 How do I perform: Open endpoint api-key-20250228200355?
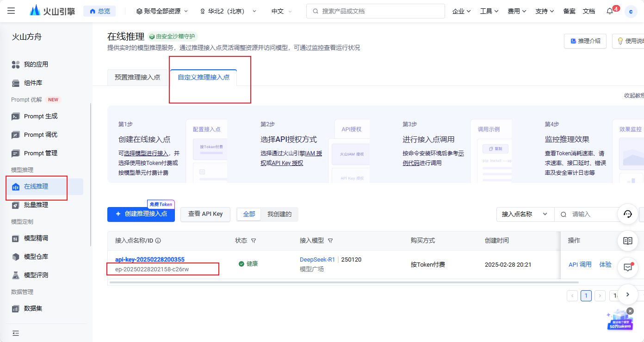(150, 259)
